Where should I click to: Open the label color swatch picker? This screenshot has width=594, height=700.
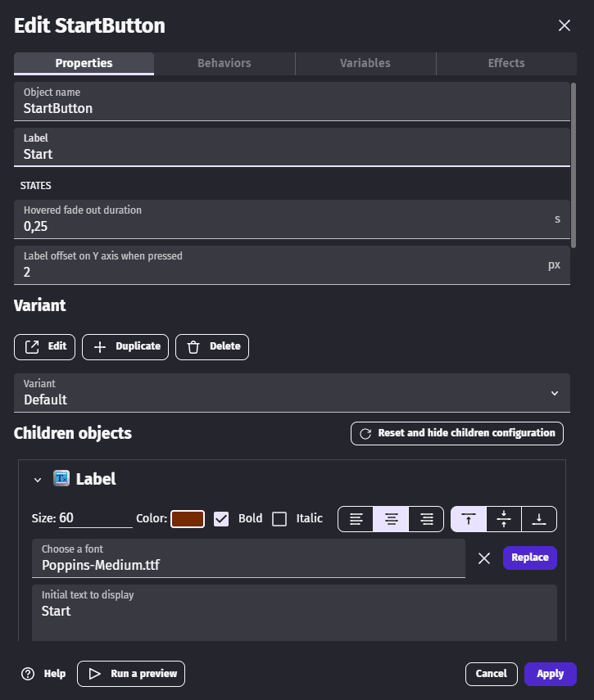(x=188, y=519)
